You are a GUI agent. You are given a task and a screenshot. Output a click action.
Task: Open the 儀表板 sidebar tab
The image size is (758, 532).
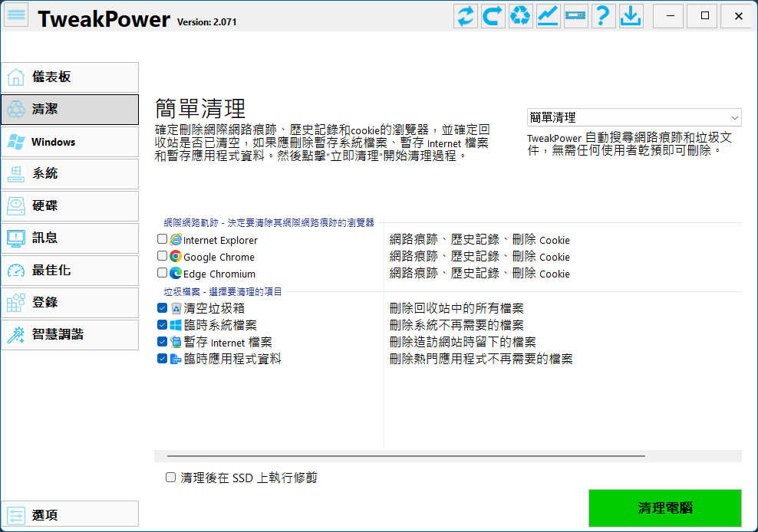click(x=70, y=77)
